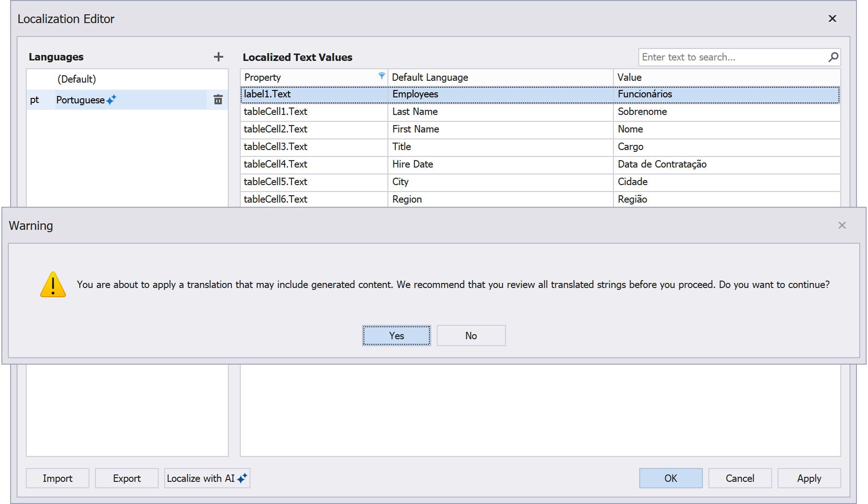Screen dimensions: 868x504
Task: Click the AI sparkle icon beside Portuguese
Action: click(x=112, y=99)
